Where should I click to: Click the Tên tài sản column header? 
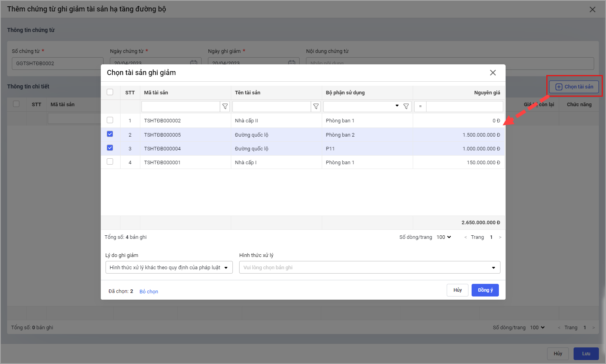pos(247,93)
